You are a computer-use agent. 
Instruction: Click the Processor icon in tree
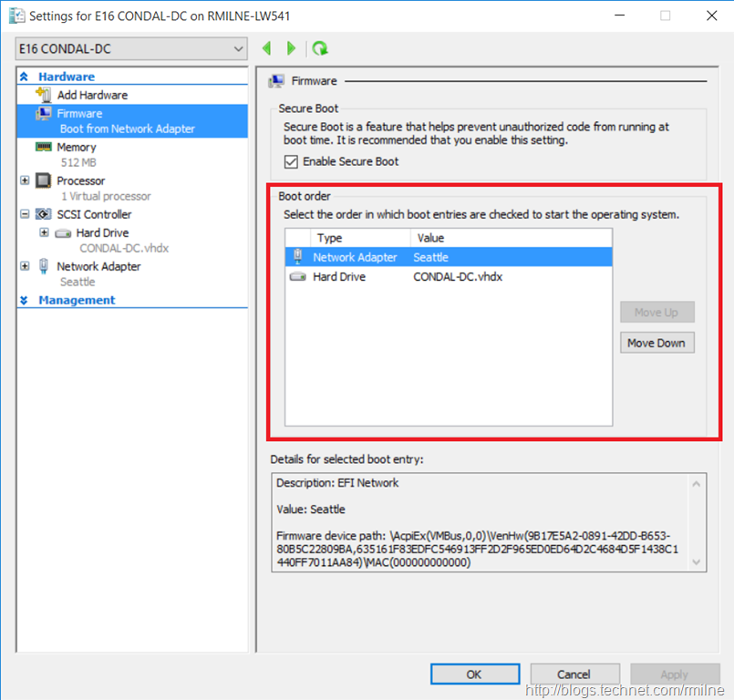point(43,180)
